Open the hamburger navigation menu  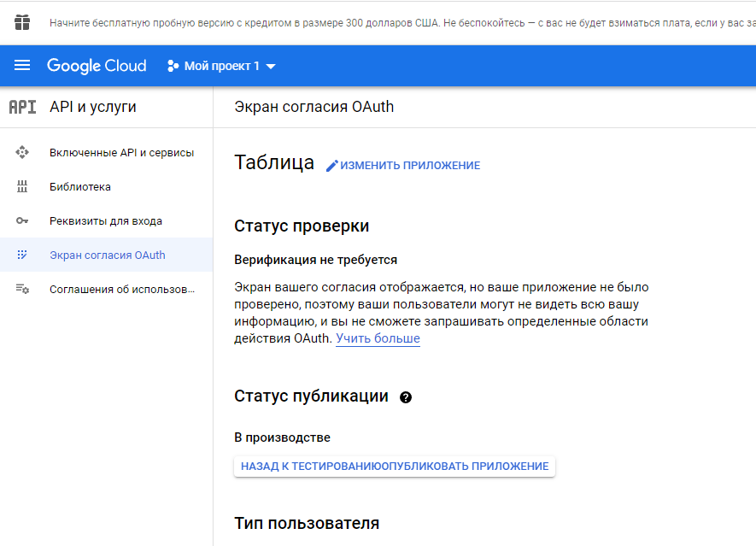(x=22, y=66)
